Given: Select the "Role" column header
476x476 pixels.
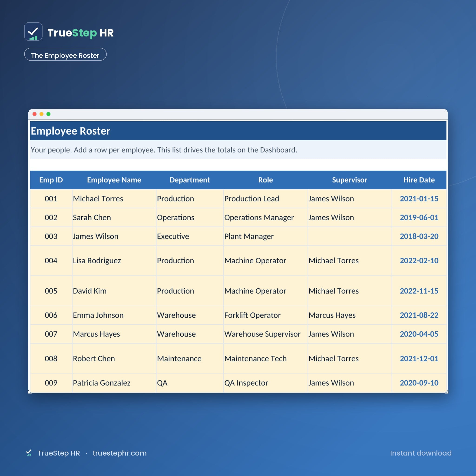Looking at the screenshot, I should [266, 180].
